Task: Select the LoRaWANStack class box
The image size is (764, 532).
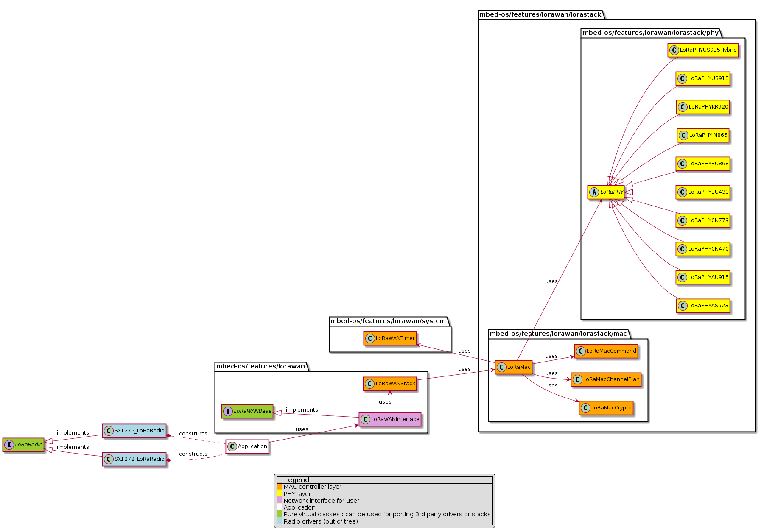Action: 390,384
